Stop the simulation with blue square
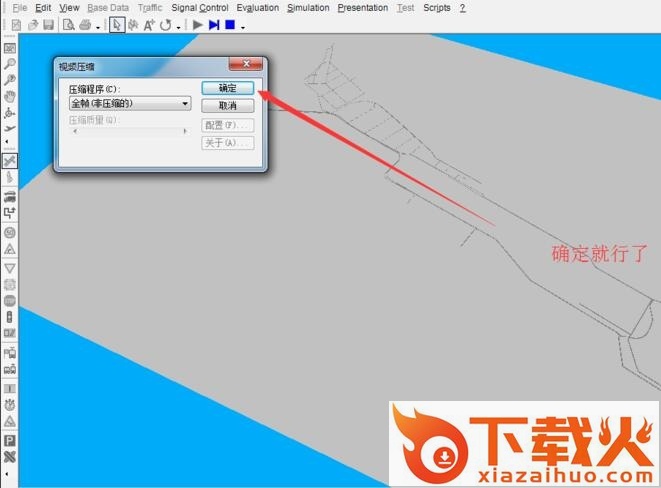Screen dimensions: 661x488 point(230,25)
